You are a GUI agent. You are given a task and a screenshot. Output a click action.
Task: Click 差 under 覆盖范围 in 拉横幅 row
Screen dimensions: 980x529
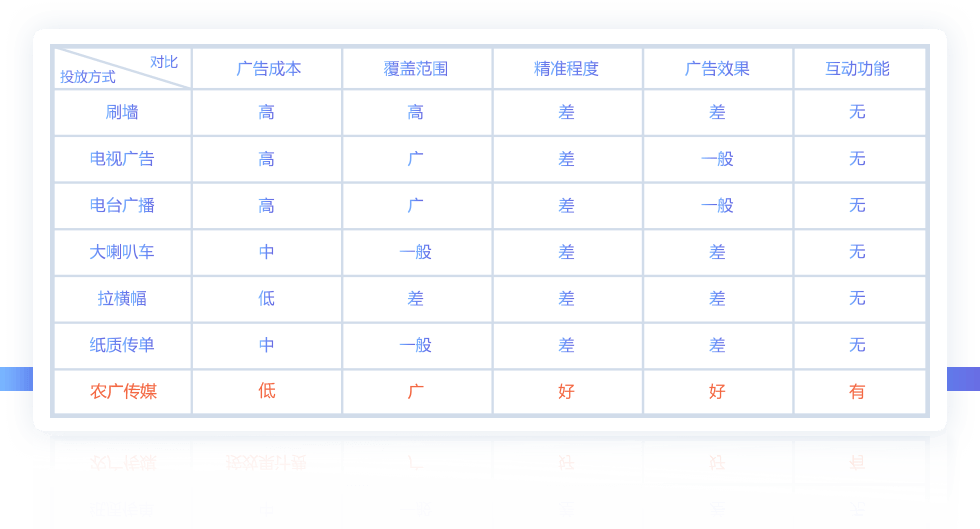point(416,298)
